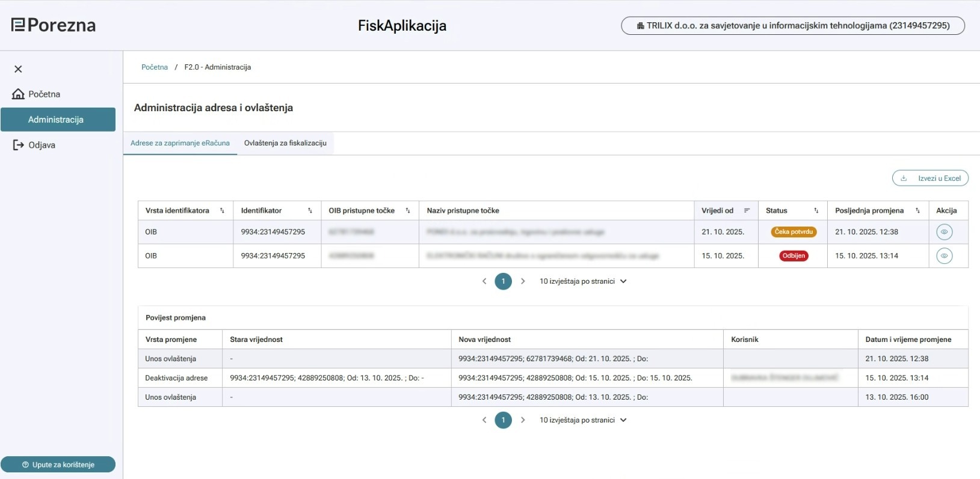Switch to Adrese za zaprimanje eRačuna tab

click(x=180, y=143)
